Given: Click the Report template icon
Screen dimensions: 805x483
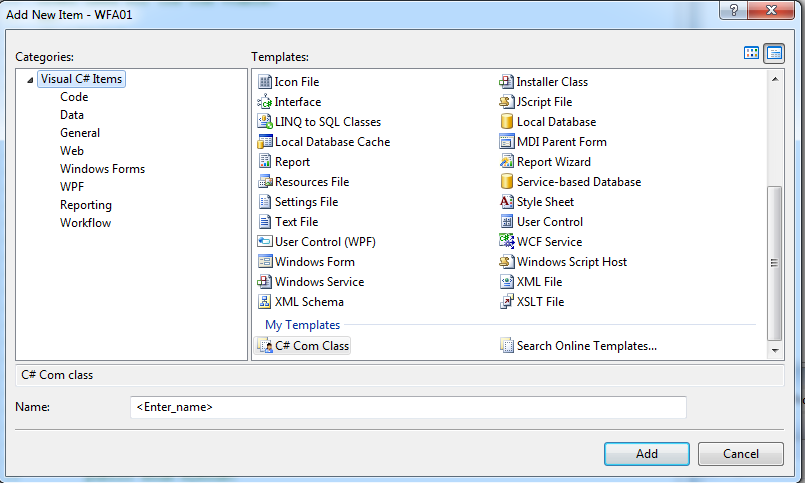Looking at the screenshot, I should point(264,162).
